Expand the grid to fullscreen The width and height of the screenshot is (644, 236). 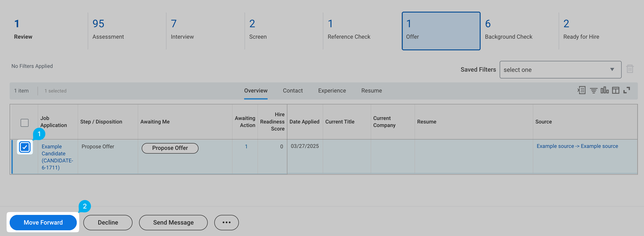click(x=626, y=90)
